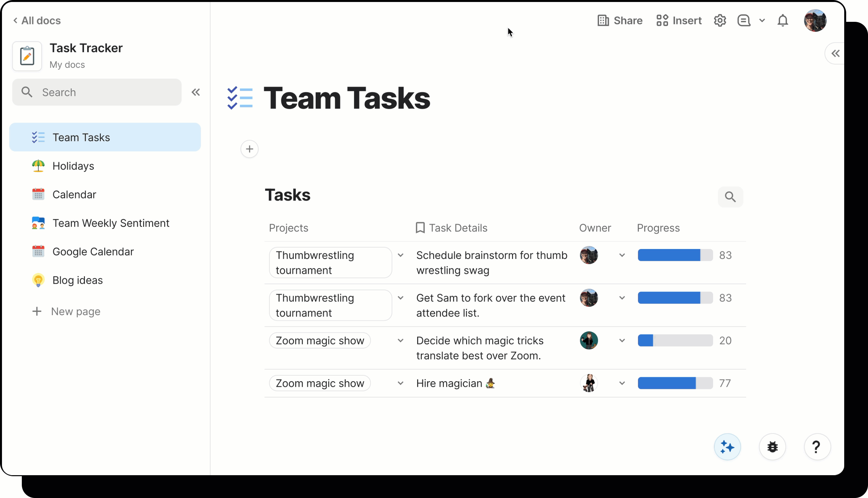
Task: Expand project dropdown for Hire magician row
Action: click(400, 383)
